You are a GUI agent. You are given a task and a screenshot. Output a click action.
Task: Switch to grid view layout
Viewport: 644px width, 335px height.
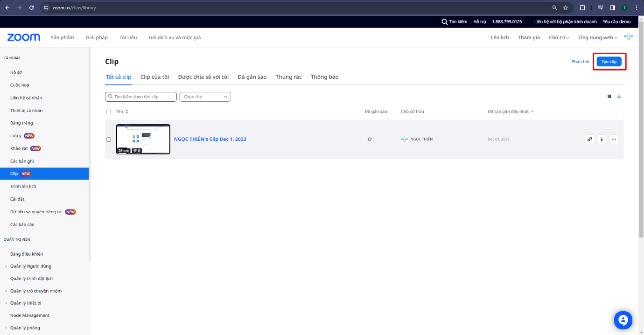click(x=609, y=97)
